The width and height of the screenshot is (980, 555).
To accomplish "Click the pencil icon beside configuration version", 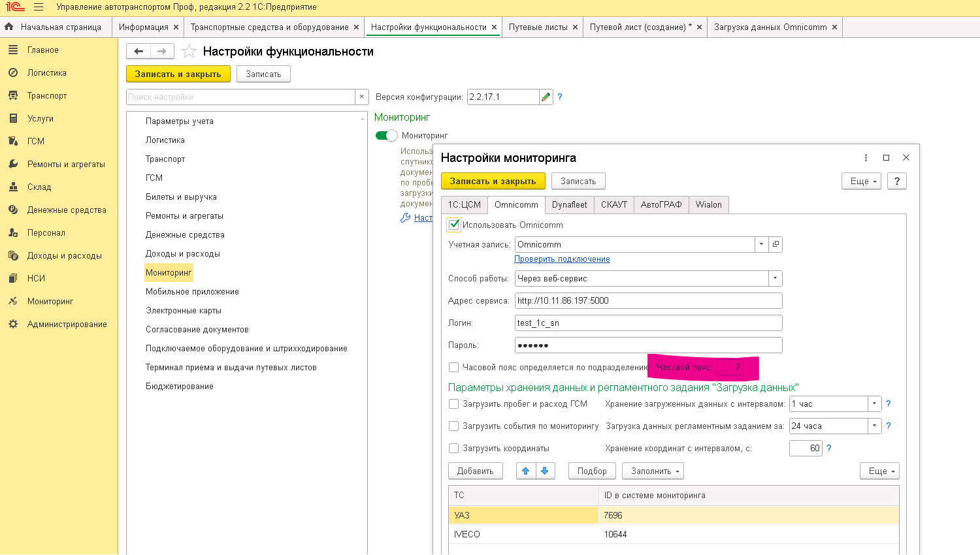I will pos(546,97).
